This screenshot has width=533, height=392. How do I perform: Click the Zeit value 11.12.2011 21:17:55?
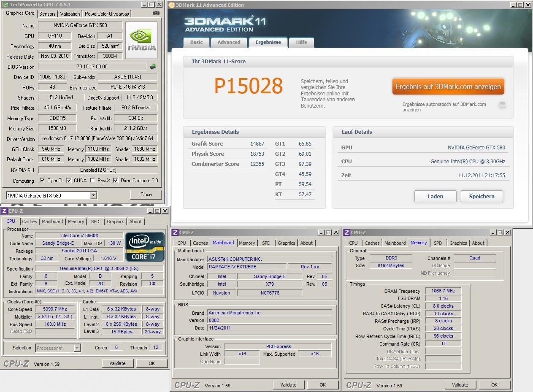[x=482, y=176]
